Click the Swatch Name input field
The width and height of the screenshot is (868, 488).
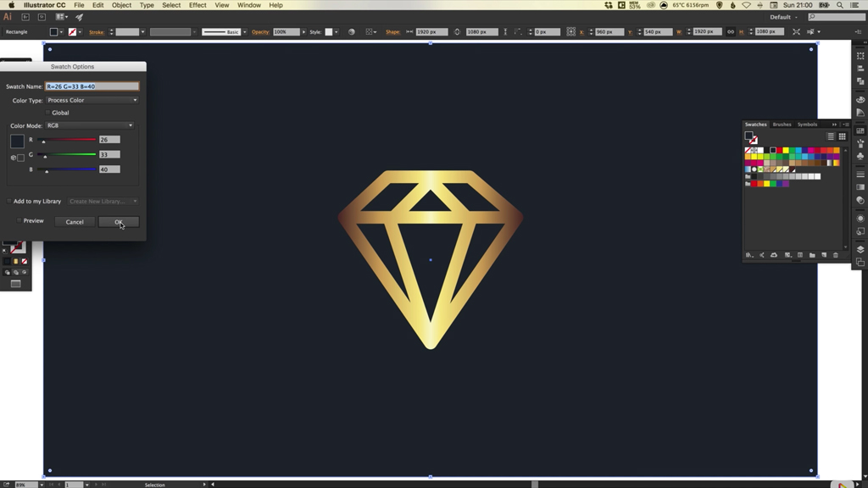click(92, 86)
